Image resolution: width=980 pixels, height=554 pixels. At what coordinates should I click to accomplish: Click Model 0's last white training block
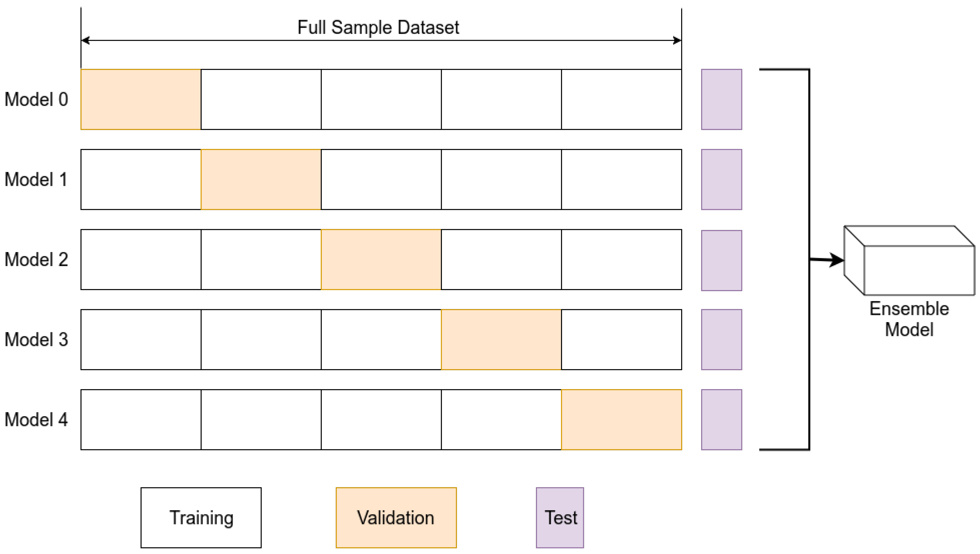click(621, 99)
